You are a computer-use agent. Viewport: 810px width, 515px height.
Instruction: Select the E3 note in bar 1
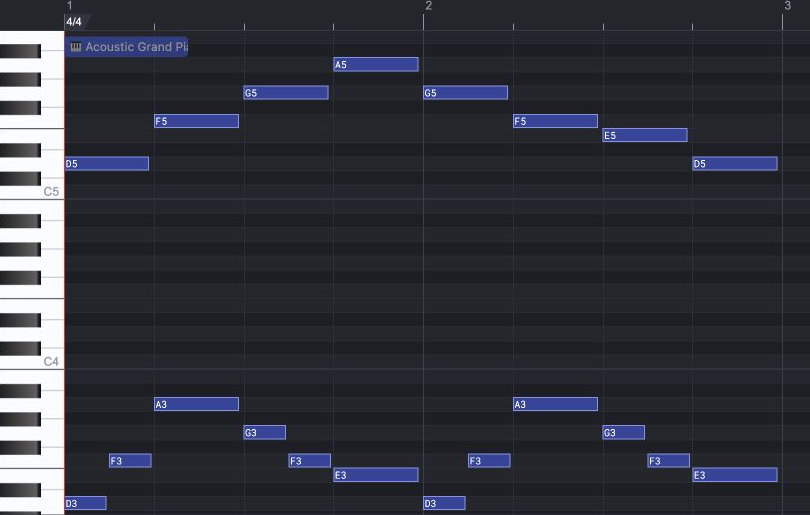pyautogui.click(x=376, y=475)
